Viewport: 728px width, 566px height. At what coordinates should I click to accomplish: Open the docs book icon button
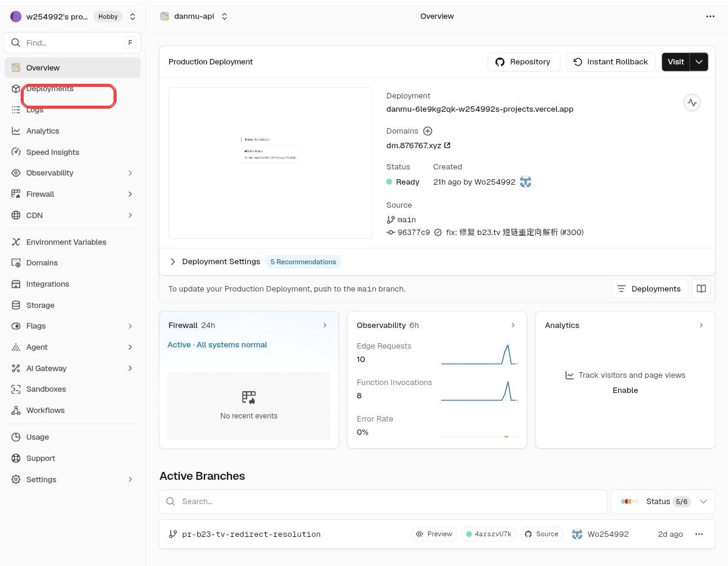(x=701, y=289)
